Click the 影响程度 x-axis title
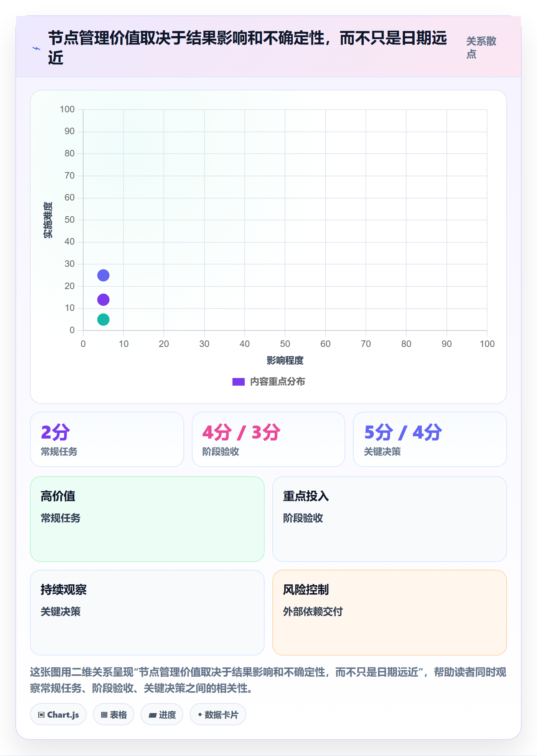Viewport: 537px width, 756px height. [x=285, y=360]
